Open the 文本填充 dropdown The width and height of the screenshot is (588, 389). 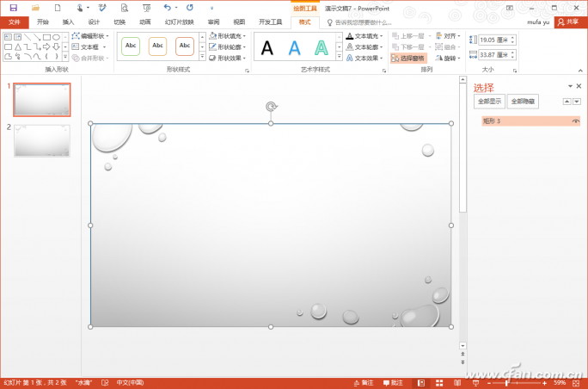364,36
